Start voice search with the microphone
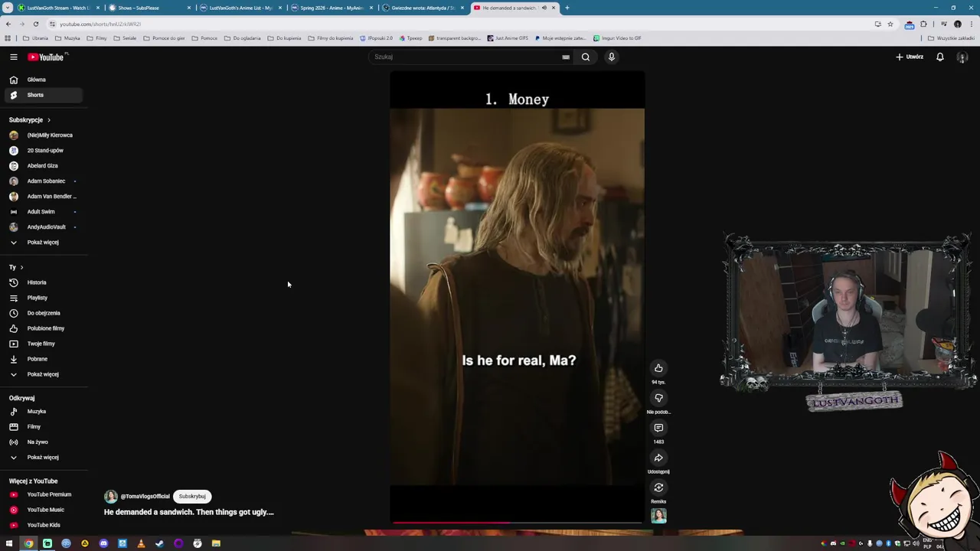980x551 pixels. (612, 57)
